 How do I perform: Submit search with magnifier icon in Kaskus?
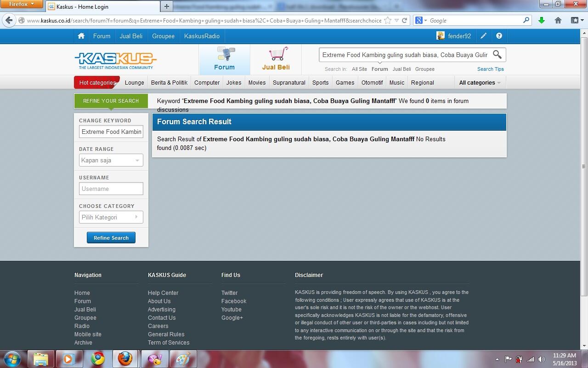(497, 55)
